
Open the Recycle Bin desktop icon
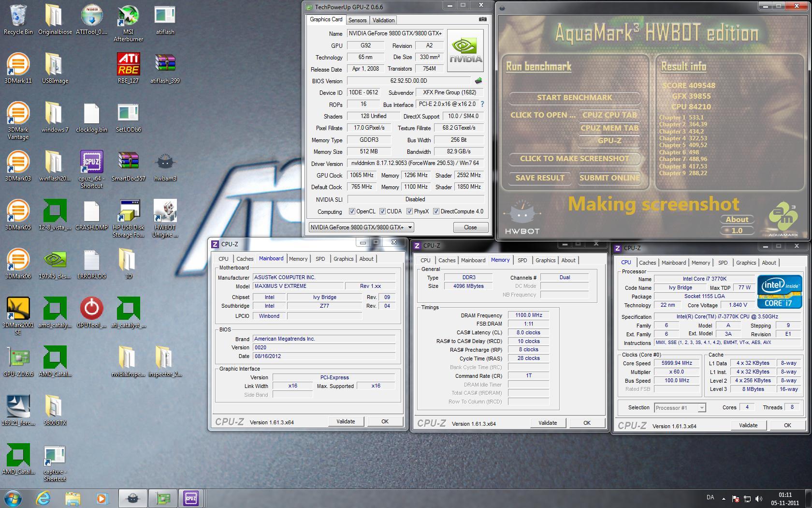(x=18, y=20)
